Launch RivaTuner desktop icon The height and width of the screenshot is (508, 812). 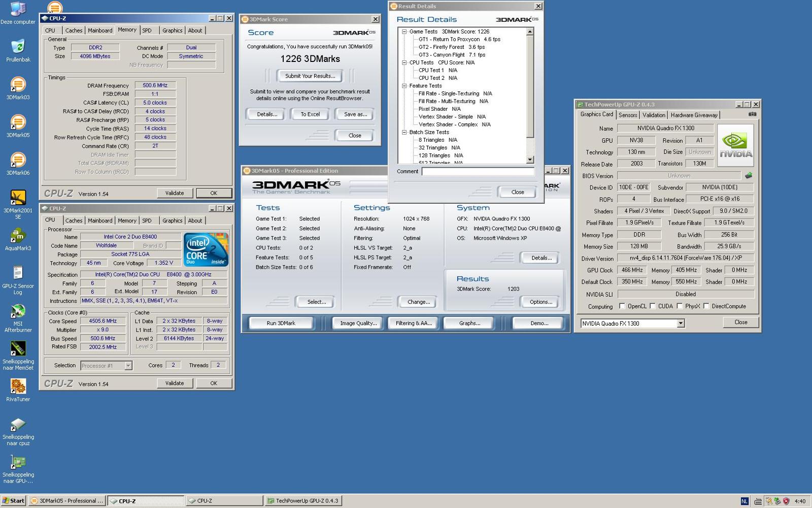[x=18, y=390]
